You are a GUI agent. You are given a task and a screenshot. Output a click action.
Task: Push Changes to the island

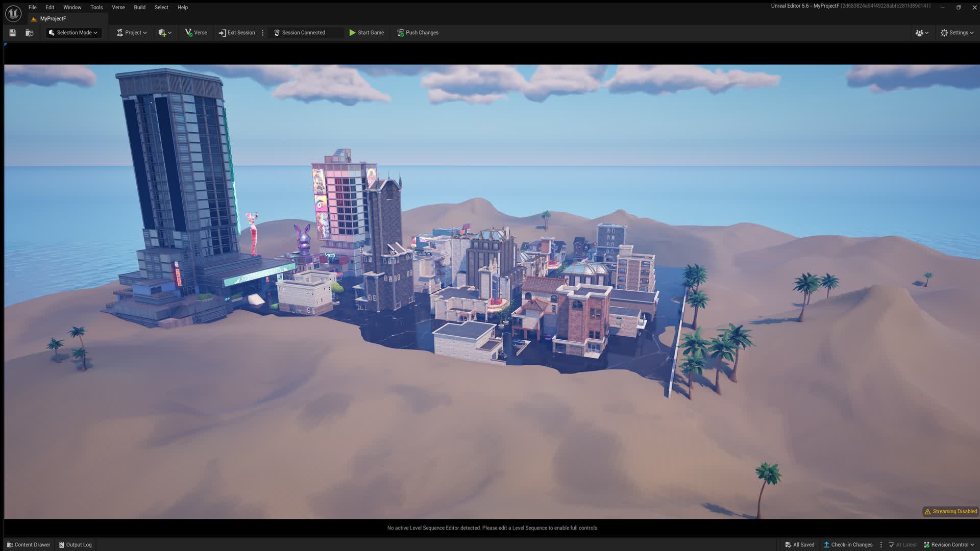tap(418, 32)
